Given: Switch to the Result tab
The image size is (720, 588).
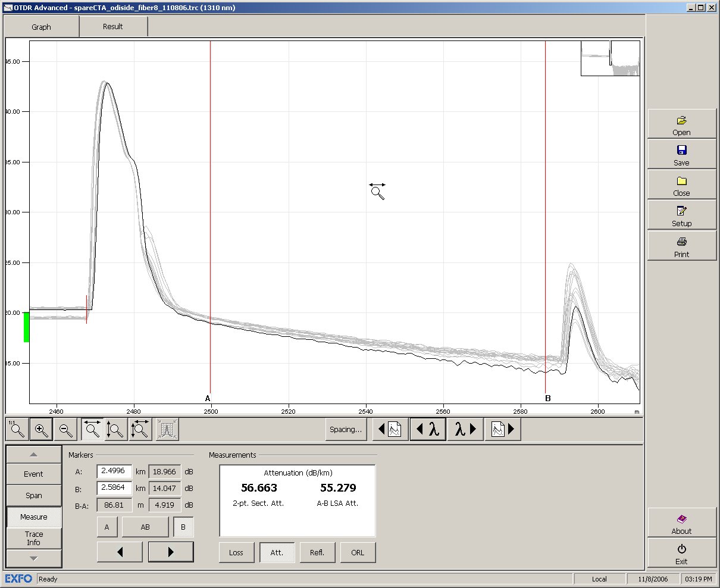Looking at the screenshot, I should coord(113,26).
